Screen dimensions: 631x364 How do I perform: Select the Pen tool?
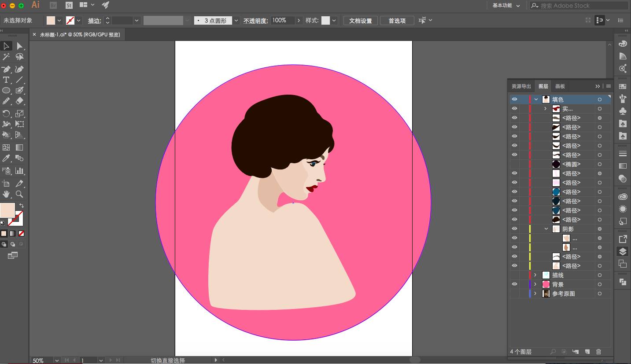[6, 69]
